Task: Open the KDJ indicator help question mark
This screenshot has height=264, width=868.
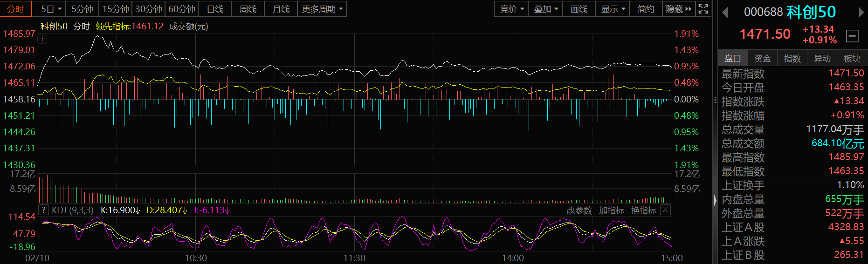Action: tap(43, 210)
